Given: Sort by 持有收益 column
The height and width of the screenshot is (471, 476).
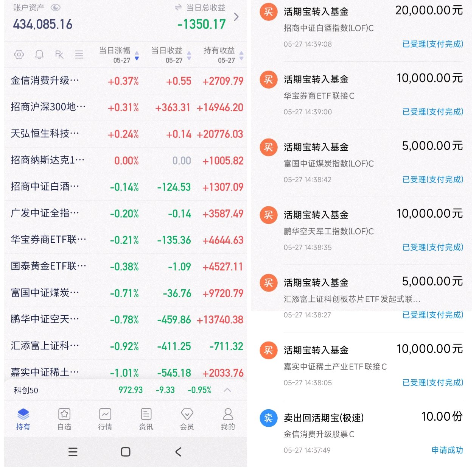Looking at the screenshot, I should (x=223, y=55).
